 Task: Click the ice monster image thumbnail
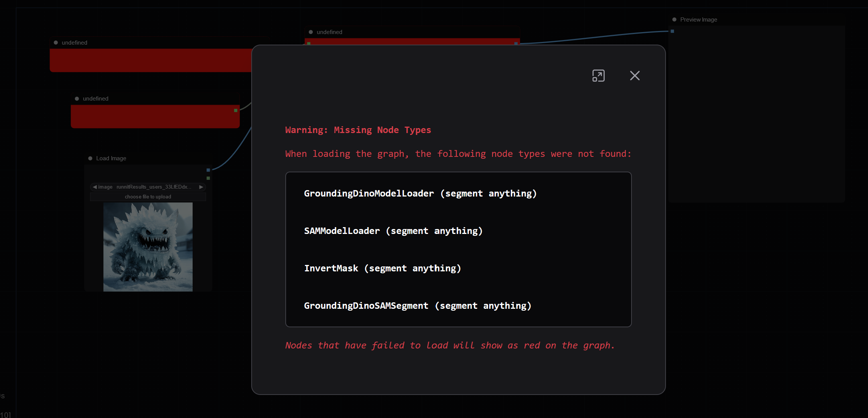pos(148,247)
